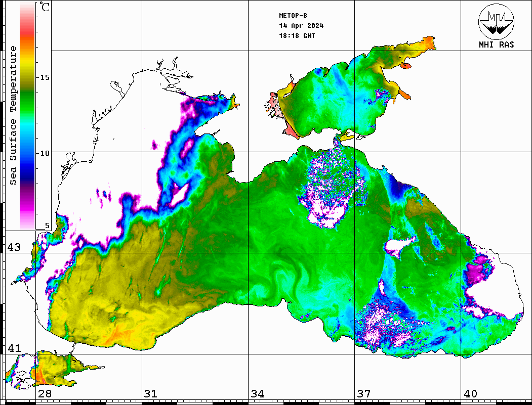
Task: Click the "5" mark on temperature scale
Action: click(x=47, y=226)
